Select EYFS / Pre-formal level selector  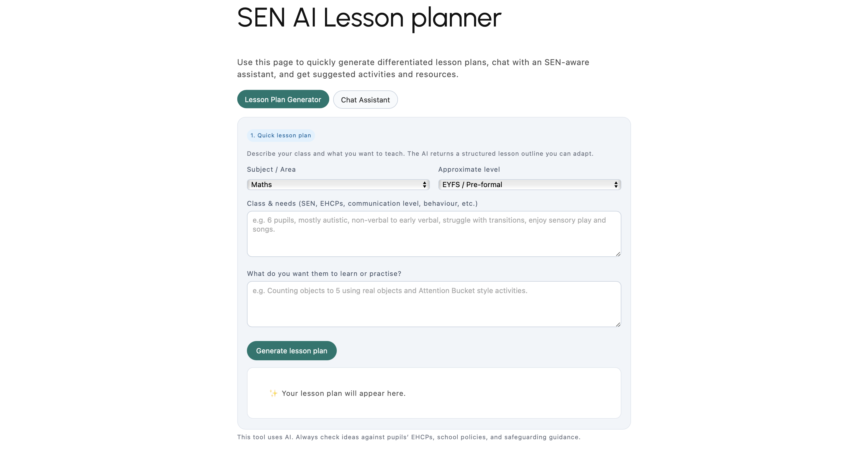529,185
